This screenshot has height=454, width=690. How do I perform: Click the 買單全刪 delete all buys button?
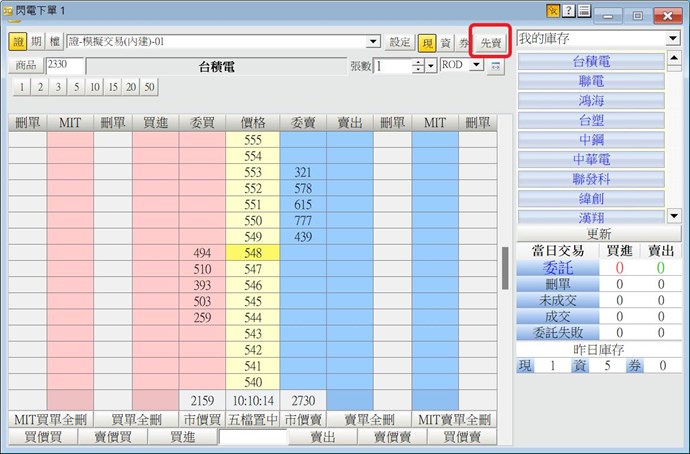[136, 419]
